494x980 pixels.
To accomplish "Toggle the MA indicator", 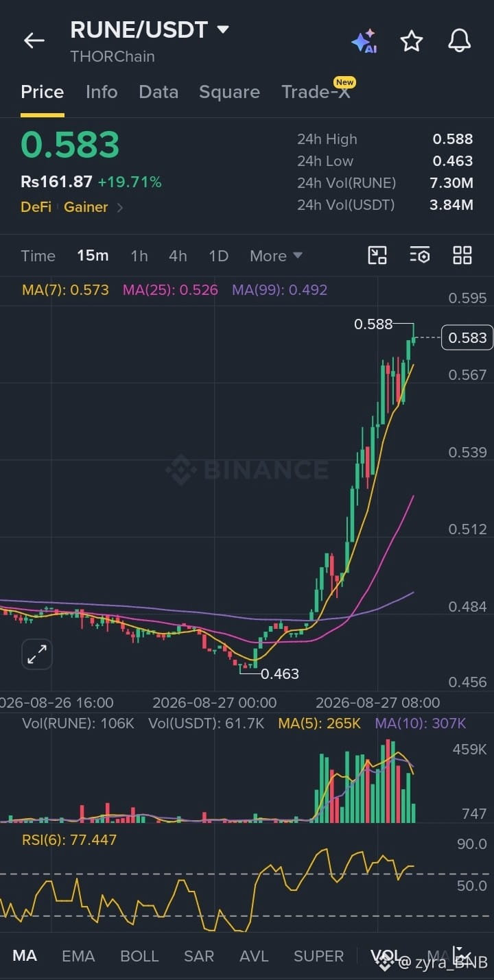I will click(25, 956).
